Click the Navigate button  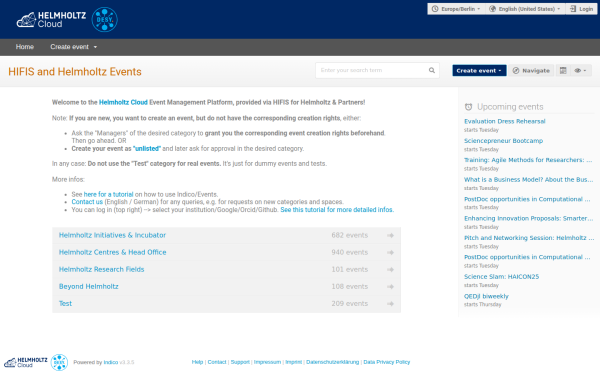tap(531, 70)
